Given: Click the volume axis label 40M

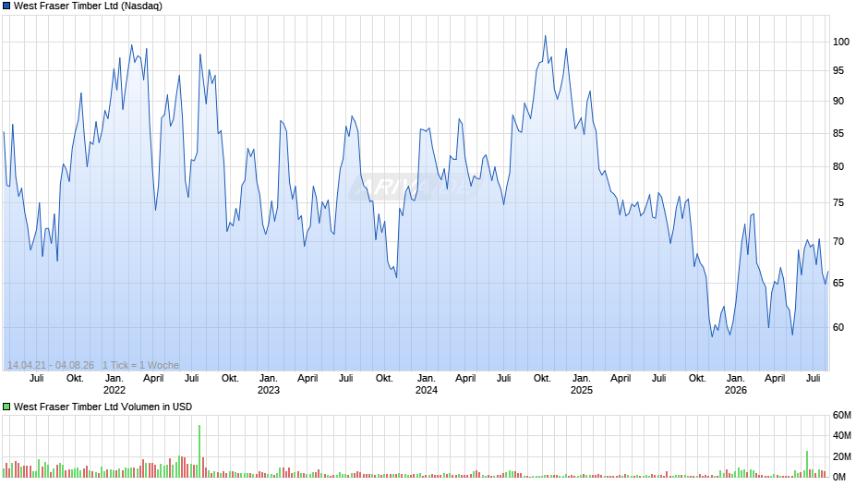Looking at the screenshot, I should (842, 435).
